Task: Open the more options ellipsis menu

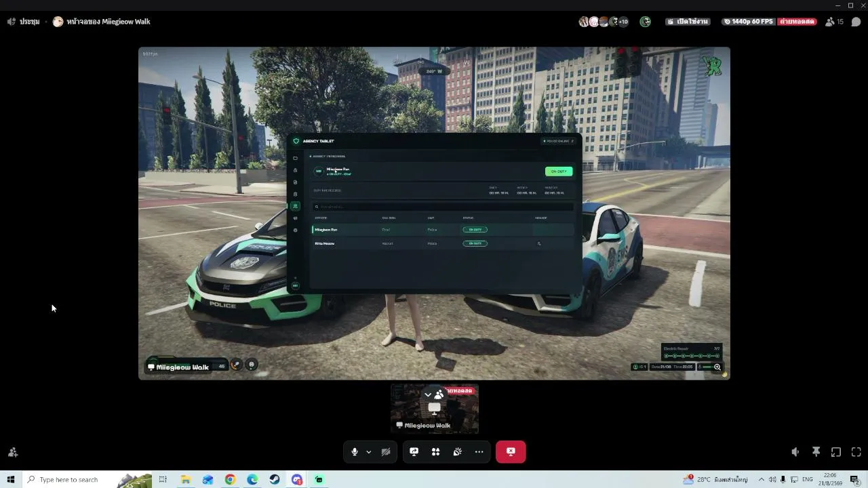Action: pos(479,452)
